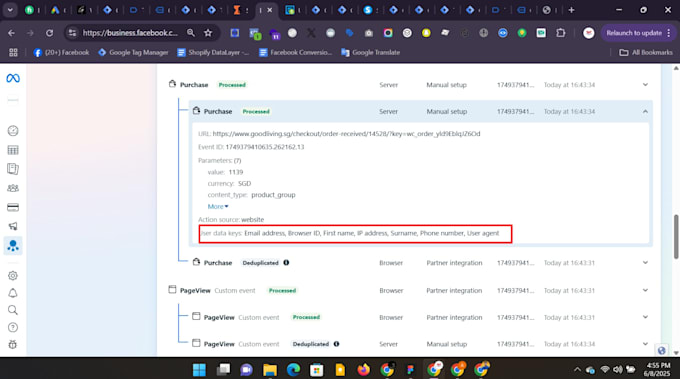Open the megaphone advertising icon
The width and height of the screenshot is (680, 379).
(x=13, y=226)
